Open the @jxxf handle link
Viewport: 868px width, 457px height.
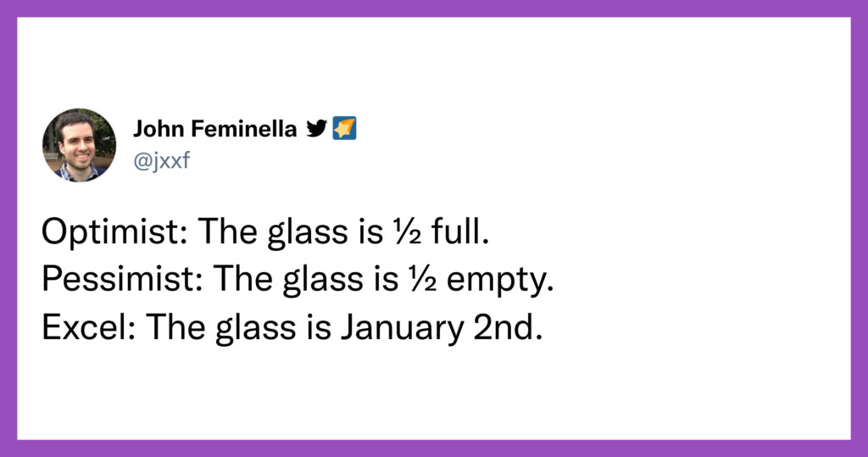pyautogui.click(x=162, y=160)
